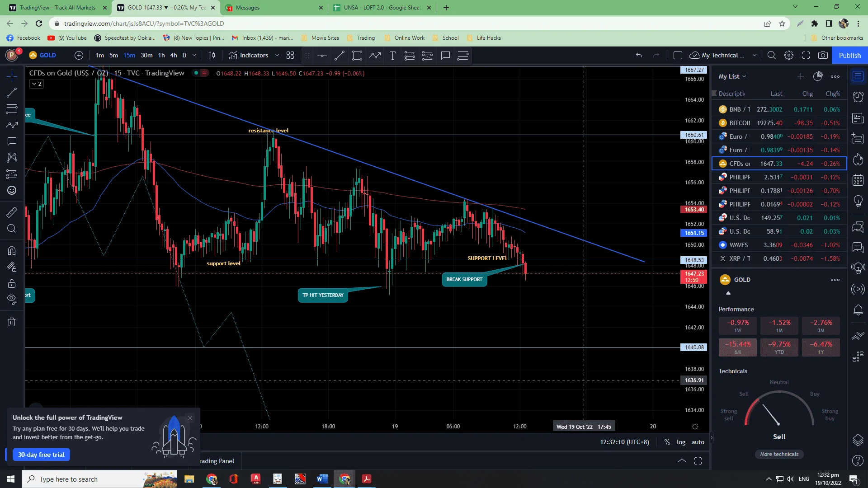Screen dimensions: 868x488
Task: Open the Indicators dialog
Action: click(249, 55)
